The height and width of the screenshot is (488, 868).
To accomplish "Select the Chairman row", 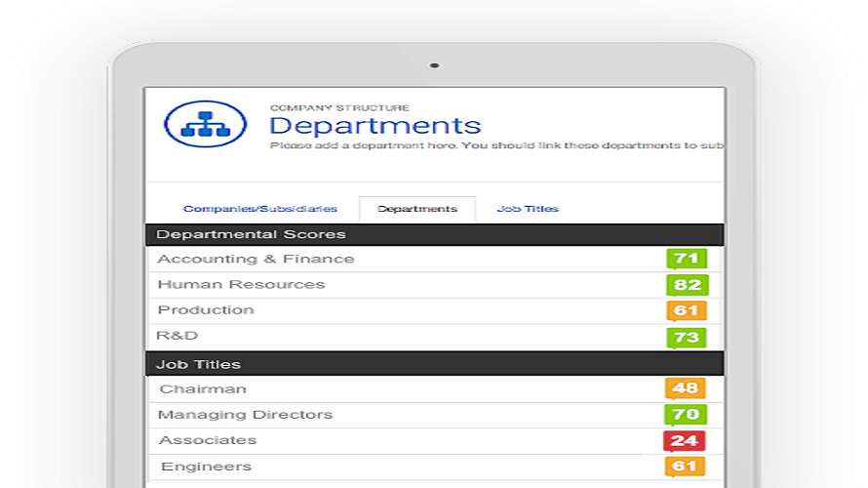I will (435, 388).
